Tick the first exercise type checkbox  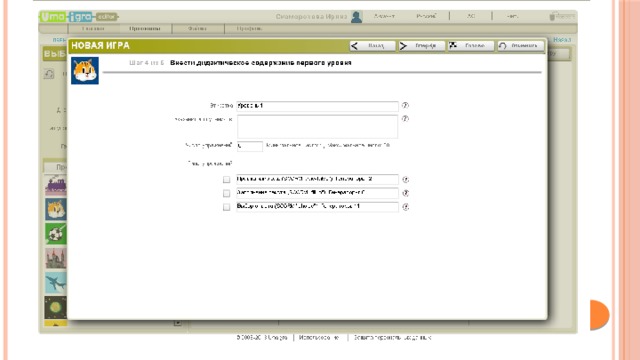tap(227, 180)
